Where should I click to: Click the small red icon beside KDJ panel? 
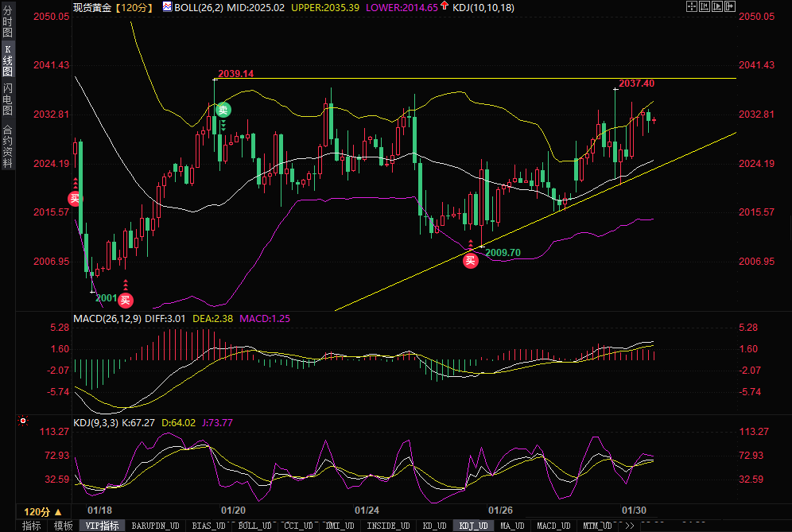(23, 421)
